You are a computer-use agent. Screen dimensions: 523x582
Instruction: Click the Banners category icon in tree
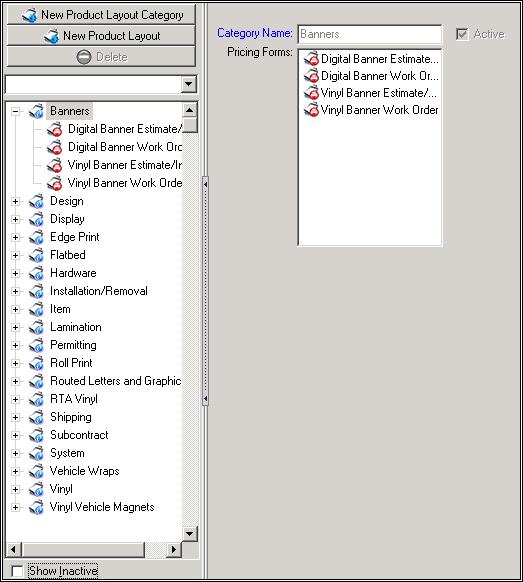point(36,111)
